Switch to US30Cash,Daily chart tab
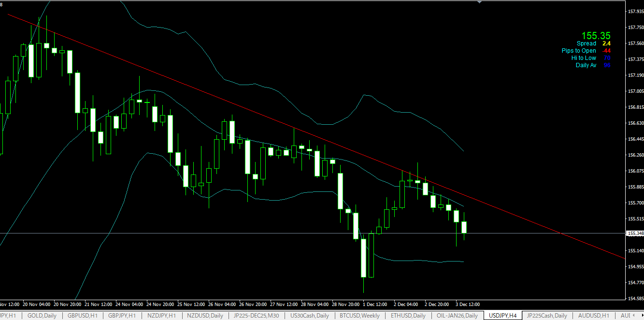 pyautogui.click(x=309, y=316)
